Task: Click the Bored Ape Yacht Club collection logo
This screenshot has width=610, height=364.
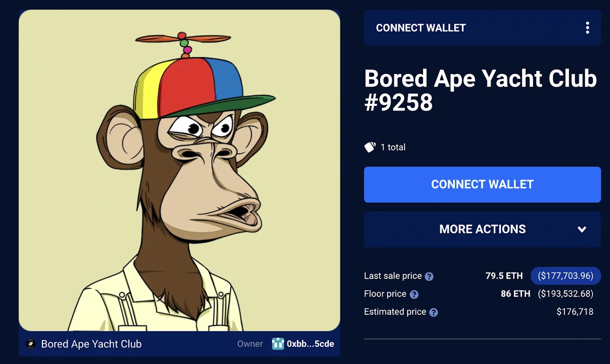Action: (x=30, y=344)
